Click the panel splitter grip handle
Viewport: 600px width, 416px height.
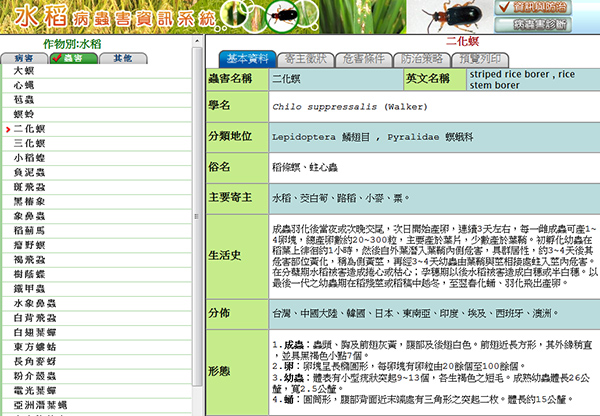click(196, 216)
